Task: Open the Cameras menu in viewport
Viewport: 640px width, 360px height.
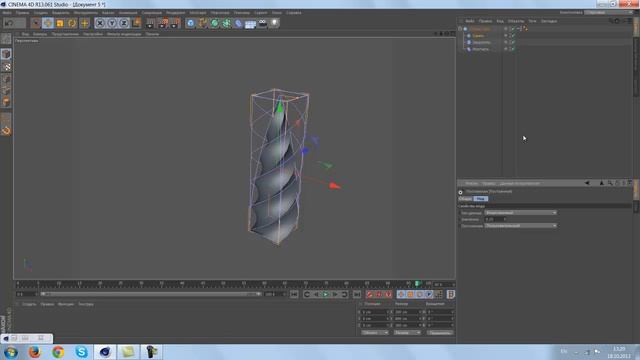Action: [x=40, y=34]
